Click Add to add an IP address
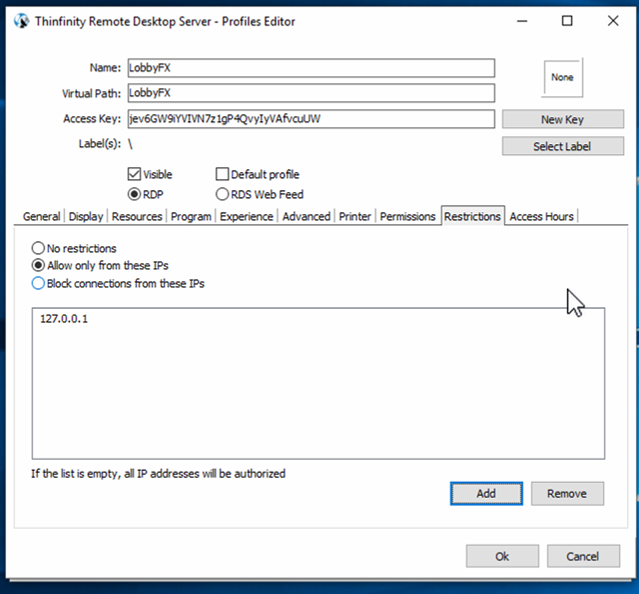The image size is (639, 594). click(x=486, y=494)
